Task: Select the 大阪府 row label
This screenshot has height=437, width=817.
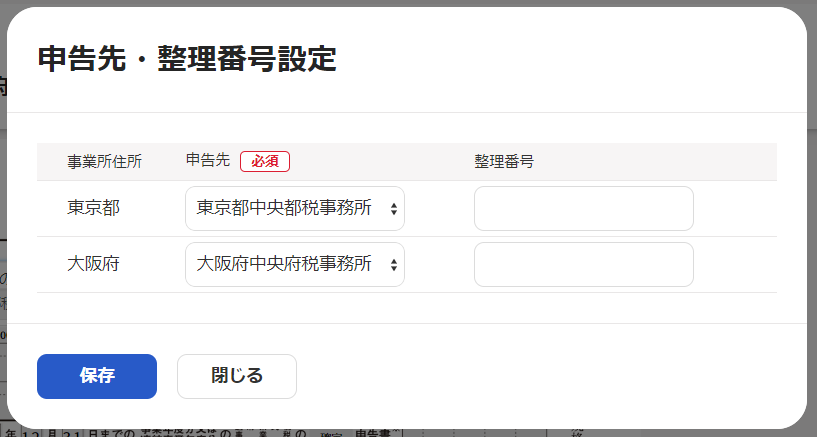Action: (94, 264)
